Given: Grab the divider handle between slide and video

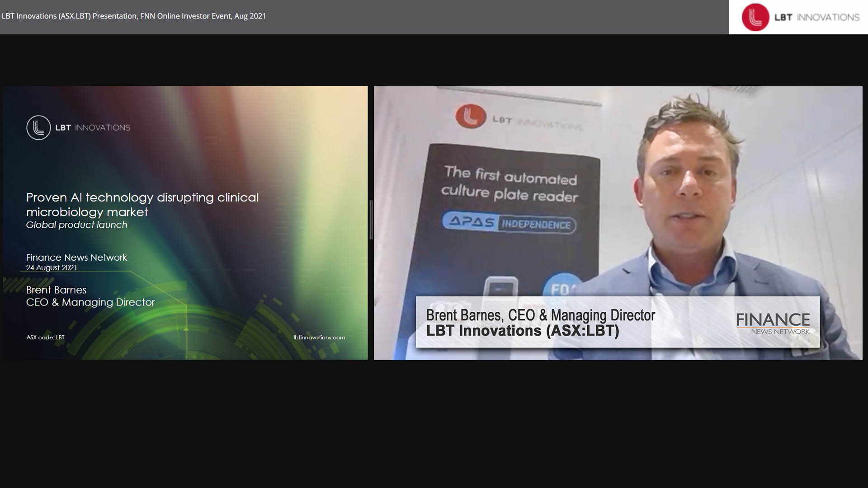Looking at the screenshot, I should tap(371, 220).
